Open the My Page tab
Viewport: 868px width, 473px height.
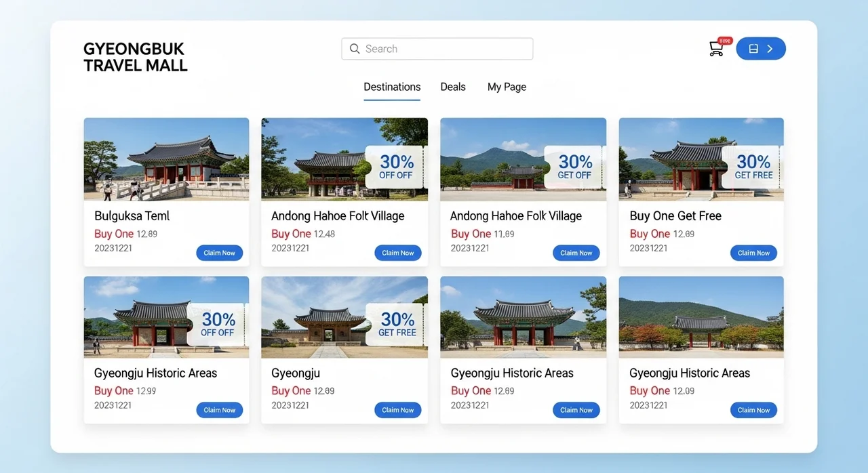tap(507, 87)
